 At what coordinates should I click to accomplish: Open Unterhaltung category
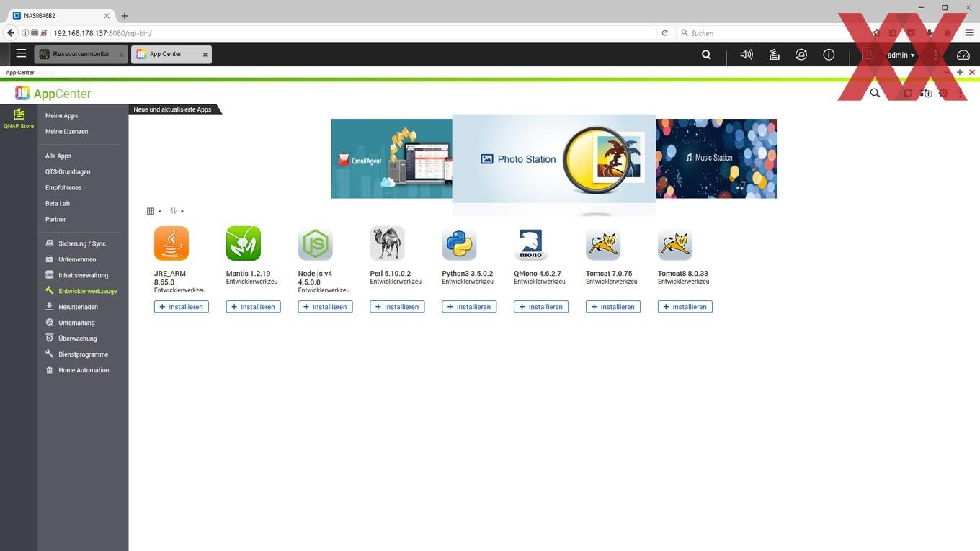tap(76, 323)
